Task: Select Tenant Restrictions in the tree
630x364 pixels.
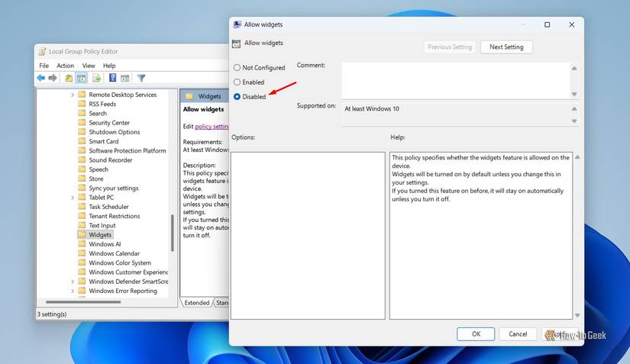Action: [115, 216]
